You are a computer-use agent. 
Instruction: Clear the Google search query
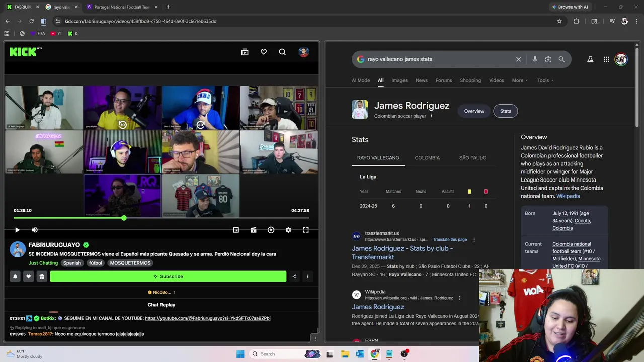pos(519,59)
